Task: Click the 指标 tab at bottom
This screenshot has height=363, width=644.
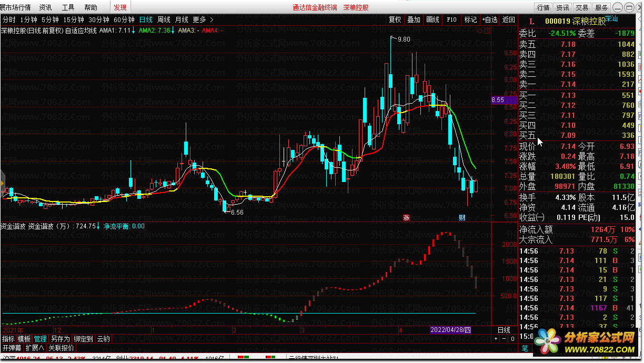Action: point(8,339)
